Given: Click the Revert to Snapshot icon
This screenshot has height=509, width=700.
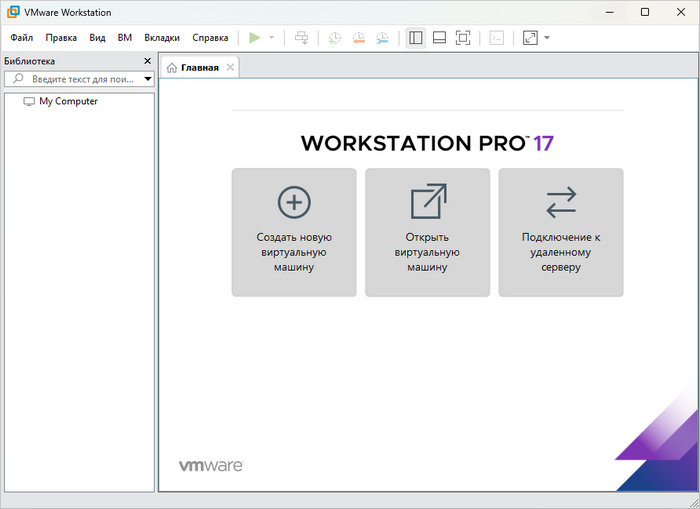Looking at the screenshot, I should pos(359,38).
